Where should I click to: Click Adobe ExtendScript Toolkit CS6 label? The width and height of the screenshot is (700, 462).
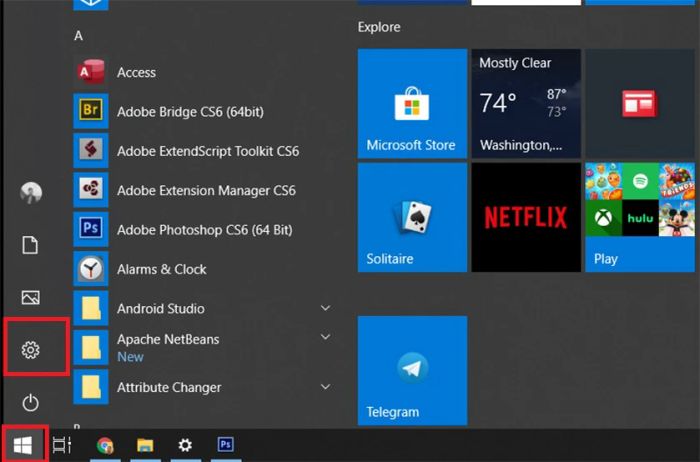coord(208,151)
